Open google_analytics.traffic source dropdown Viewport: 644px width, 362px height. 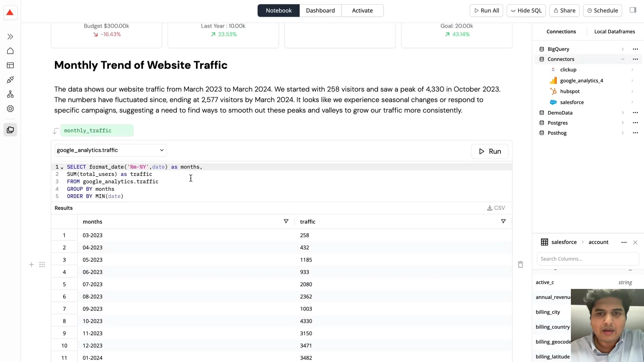pyautogui.click(x=111, y=150)
